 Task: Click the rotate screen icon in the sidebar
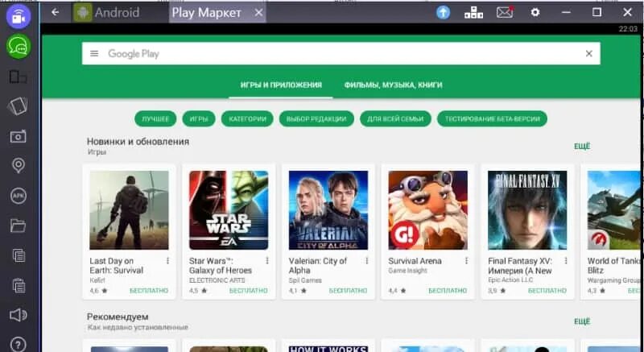click(x=18, y=106)
